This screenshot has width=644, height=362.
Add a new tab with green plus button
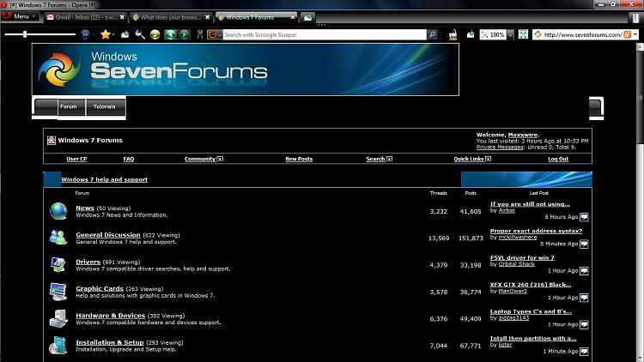point(307,17)
